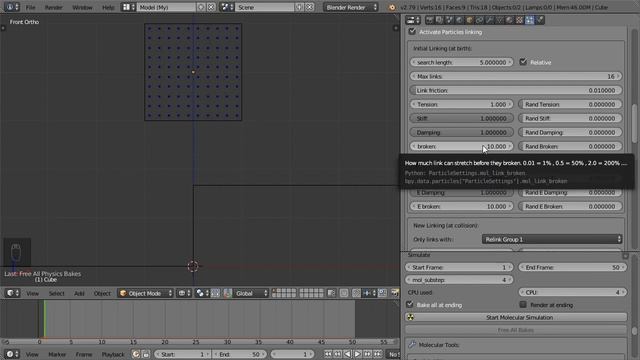
Task: Open the Render Layers properties tab
Action: coord(439,20)
